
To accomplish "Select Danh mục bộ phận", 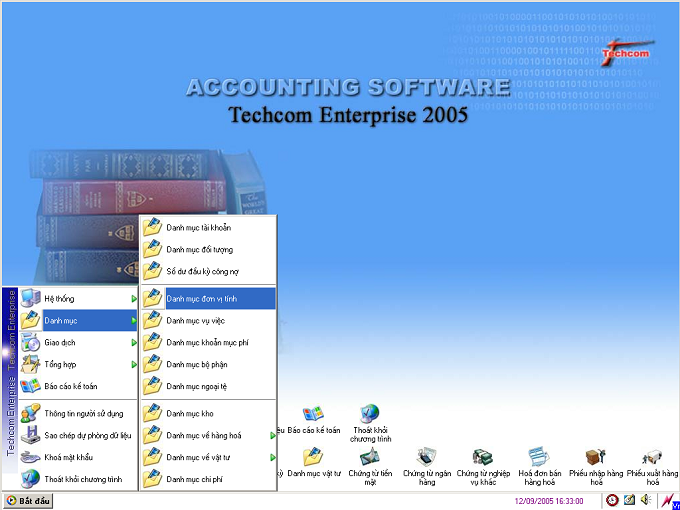I will tap(209, 364).
